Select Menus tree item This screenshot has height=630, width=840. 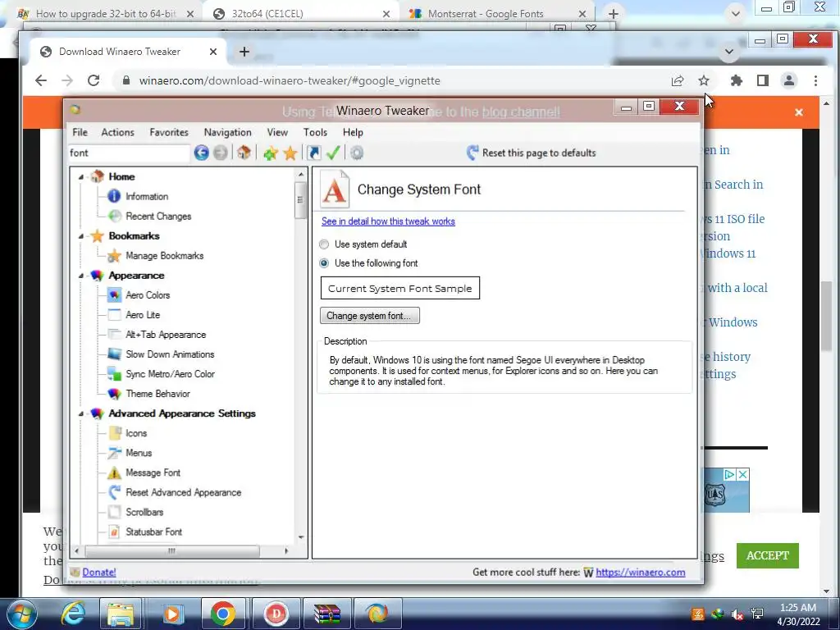click(138, 453)
